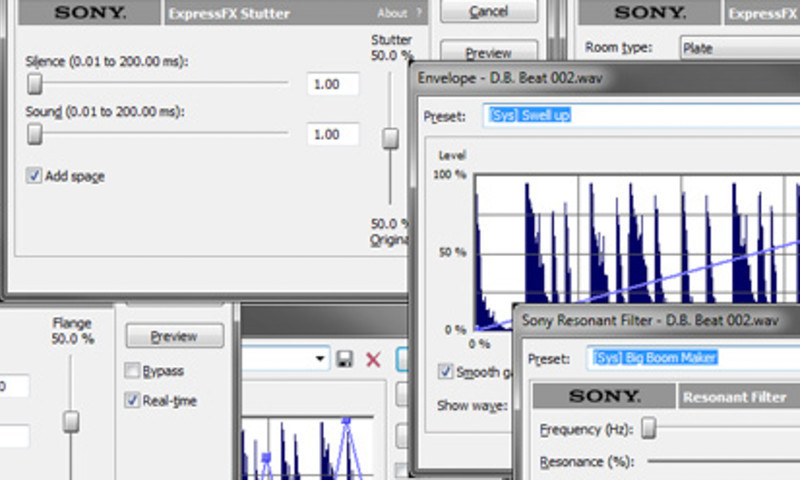
Task: Click the Sony Resonant Filter window title bar
Action: pyautogui.click(x=658, y=320)
